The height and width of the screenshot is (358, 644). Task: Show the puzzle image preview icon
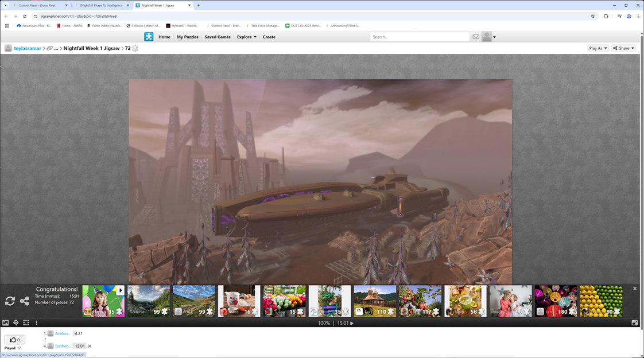tap(5, 322)
